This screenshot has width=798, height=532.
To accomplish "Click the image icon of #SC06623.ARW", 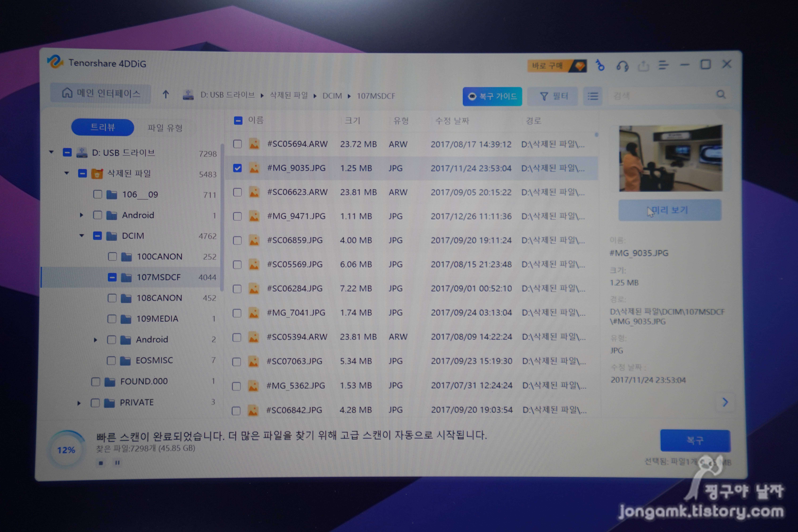I will [254, 192].
